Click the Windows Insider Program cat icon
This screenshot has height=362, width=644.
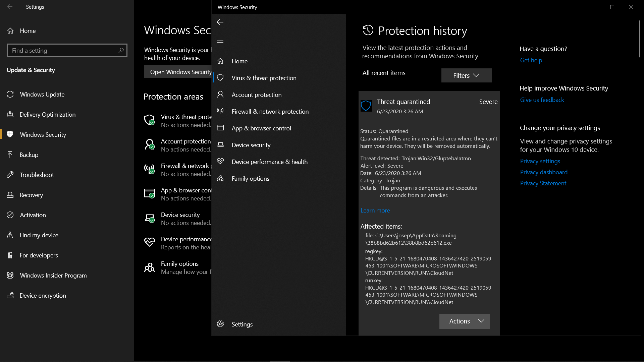[10, 275]
